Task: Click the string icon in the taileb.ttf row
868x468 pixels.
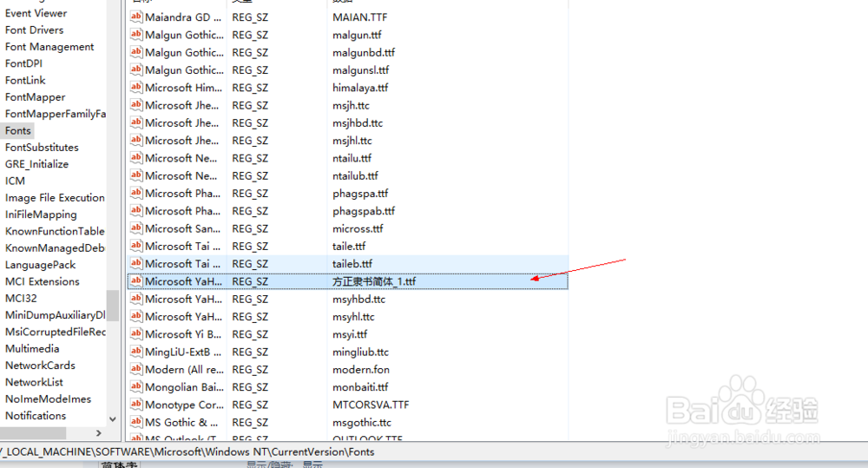Action: click(x=136, y=264)
